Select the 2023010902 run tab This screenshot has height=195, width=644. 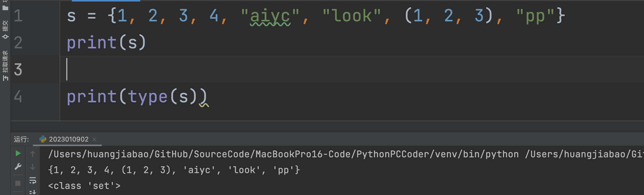pyautogui.click(x=67, y=139)
